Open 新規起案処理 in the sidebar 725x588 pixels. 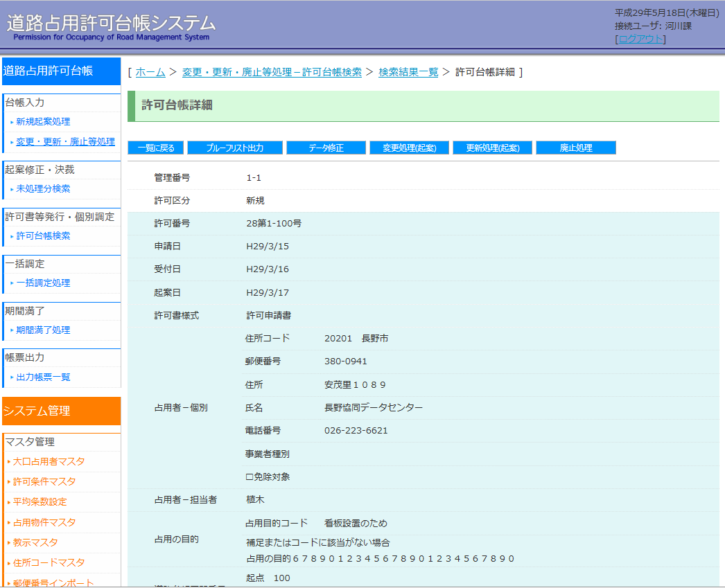point(43,121)
